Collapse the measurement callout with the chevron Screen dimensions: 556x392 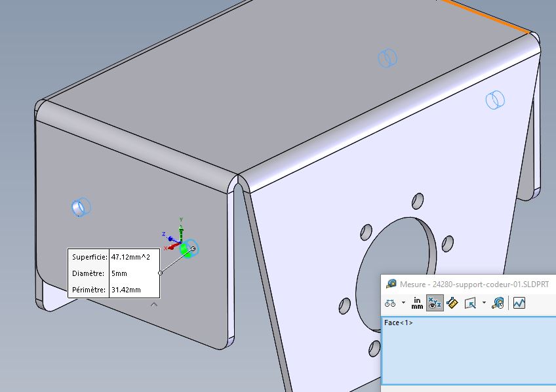(154, 304)
